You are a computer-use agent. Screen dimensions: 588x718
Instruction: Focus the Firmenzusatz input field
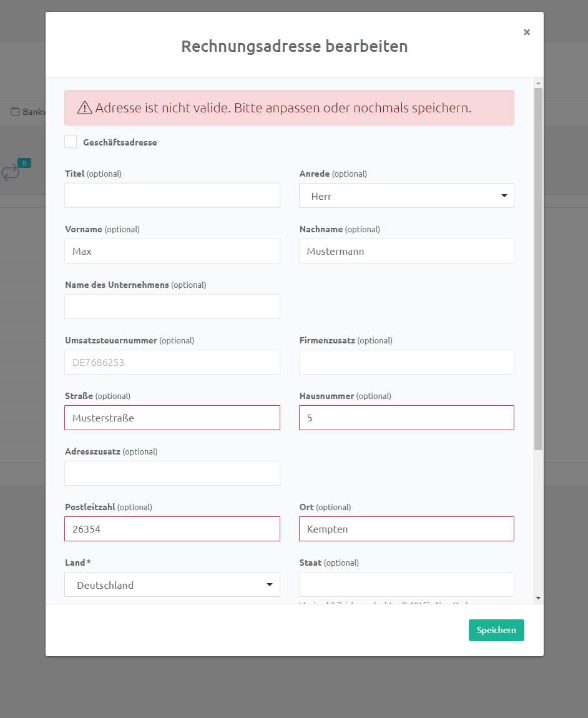tap(406, 362)
